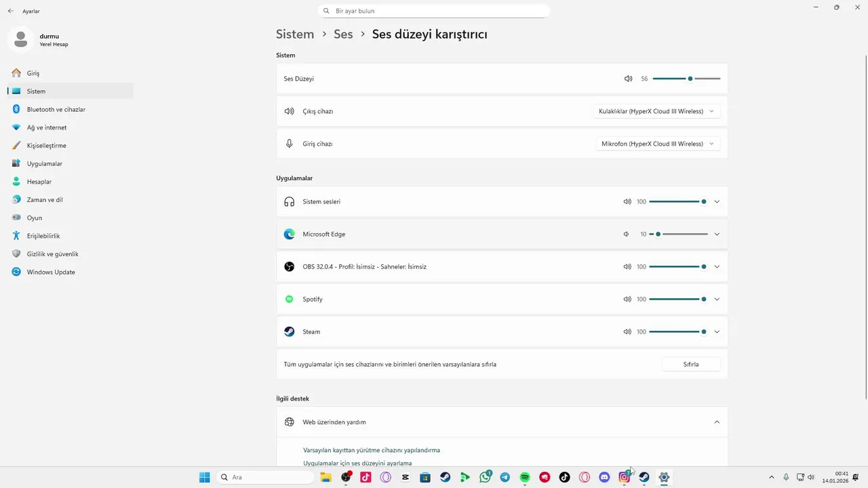
Task: Go to Ses in the breadcrumb
Action: tap(343, 34)
